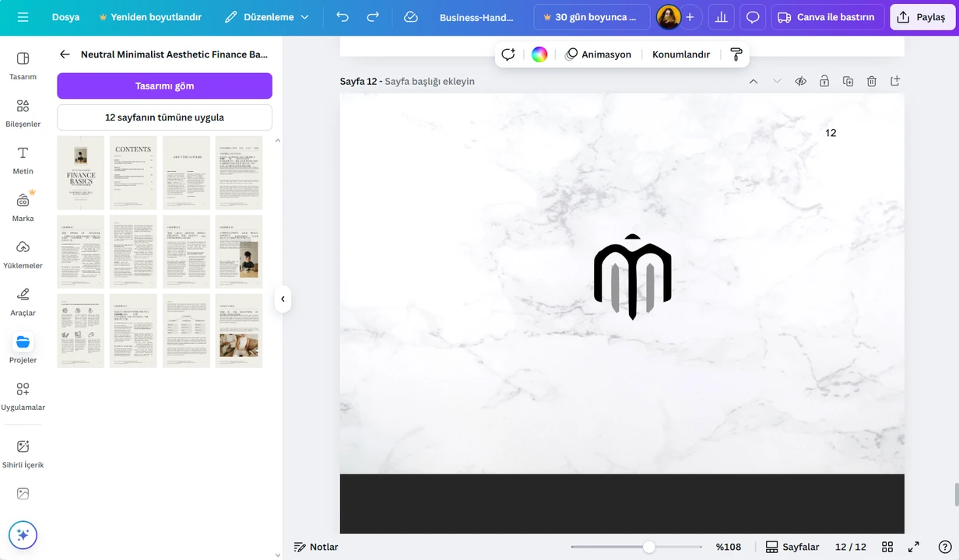Undo the last action

pos(342,17)
